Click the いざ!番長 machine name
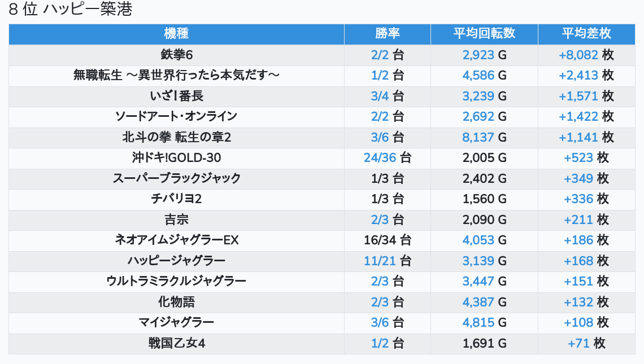The width and height of the screenshot is (644, 364). (x=176, y=96)
